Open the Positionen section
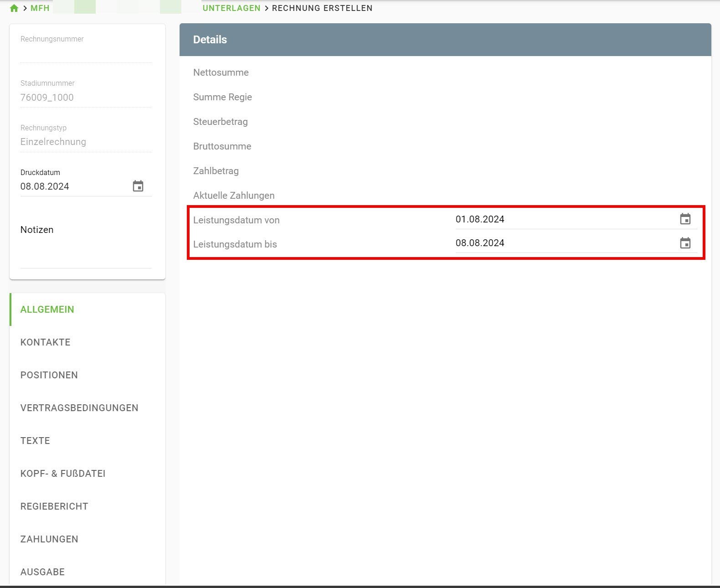Screen dimensions: 720x588 coord(49,375)
